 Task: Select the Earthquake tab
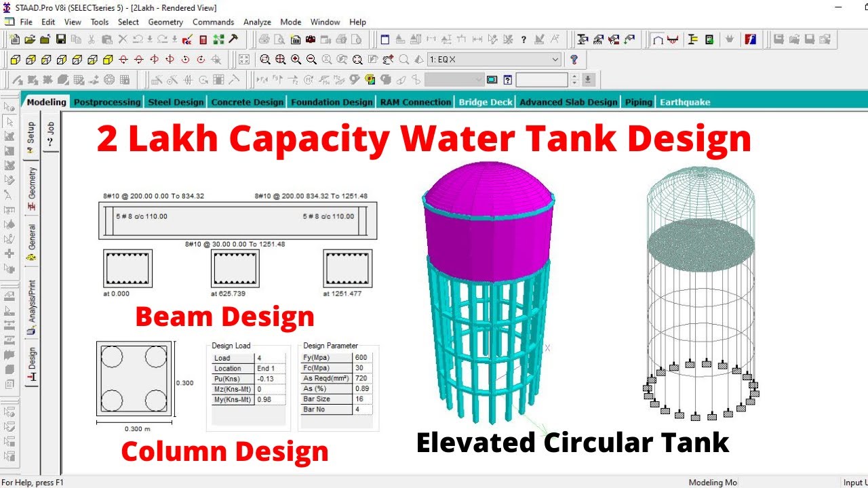685,102
